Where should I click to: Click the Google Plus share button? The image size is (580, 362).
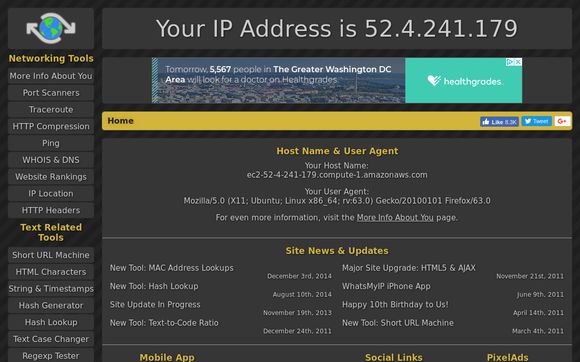[x=562, y=121]
